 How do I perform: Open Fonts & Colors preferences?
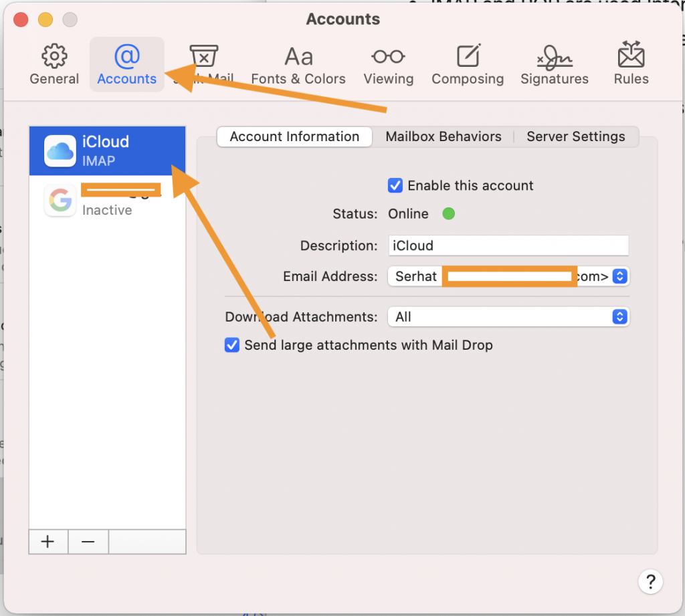[298, 64]
